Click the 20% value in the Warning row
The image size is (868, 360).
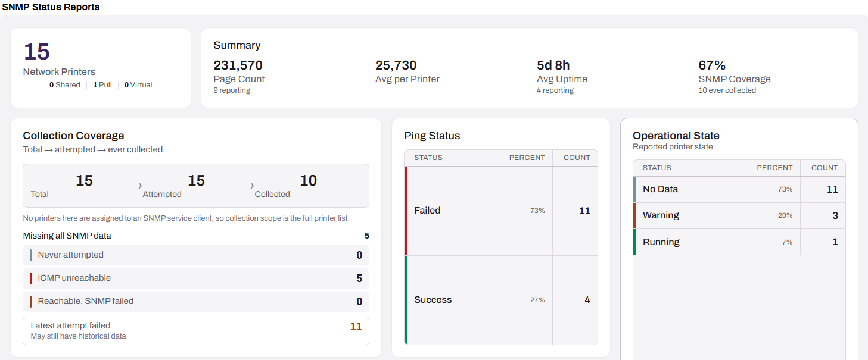click(x=785, y=215)
